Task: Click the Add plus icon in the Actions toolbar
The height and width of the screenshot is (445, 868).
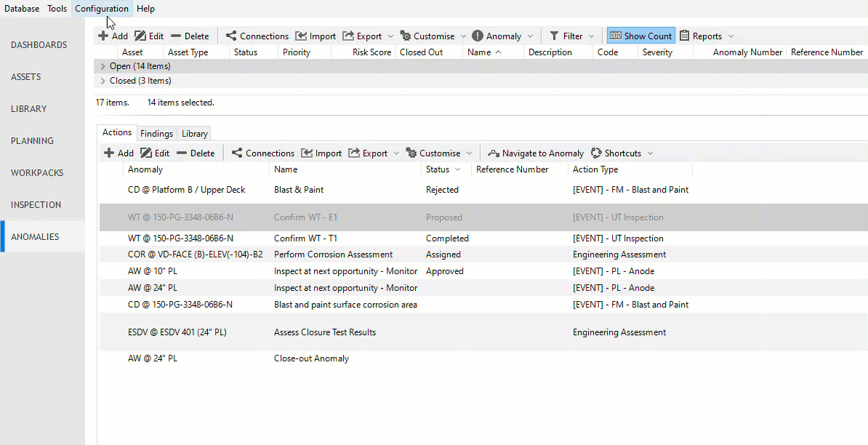Action: (x=109, y=153)
